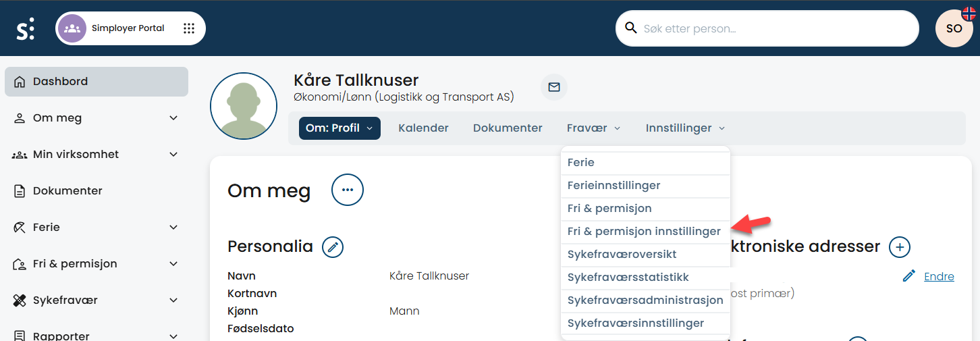Click the SO user avatar
This screenshot has width=980, height=341.
coord(954,28)
